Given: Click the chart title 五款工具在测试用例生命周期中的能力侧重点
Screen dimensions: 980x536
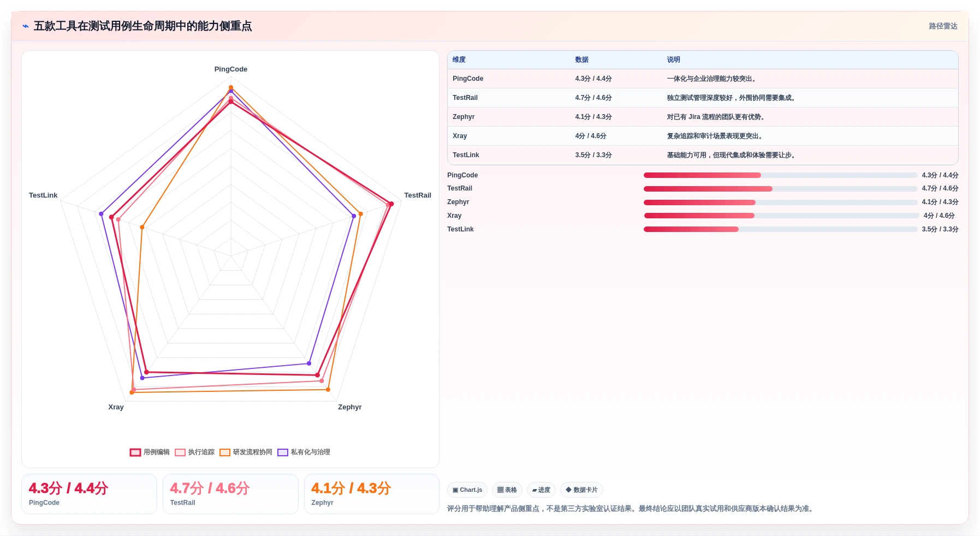Looking at the screenshot, I should [143, 26].
